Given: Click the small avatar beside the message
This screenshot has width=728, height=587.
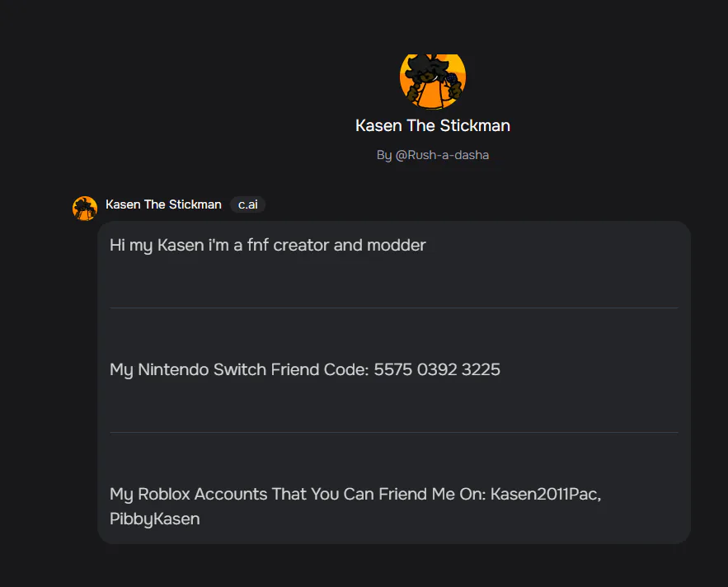Looking at the screenshot, I should coord(85,209).
